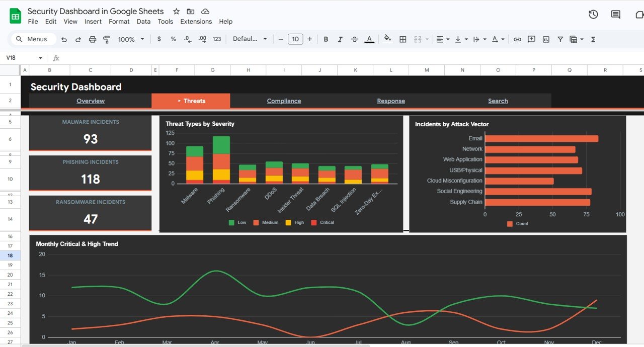644x347 pixels.
Task: Toggle italic formatting
Action: tap(340, 39)
